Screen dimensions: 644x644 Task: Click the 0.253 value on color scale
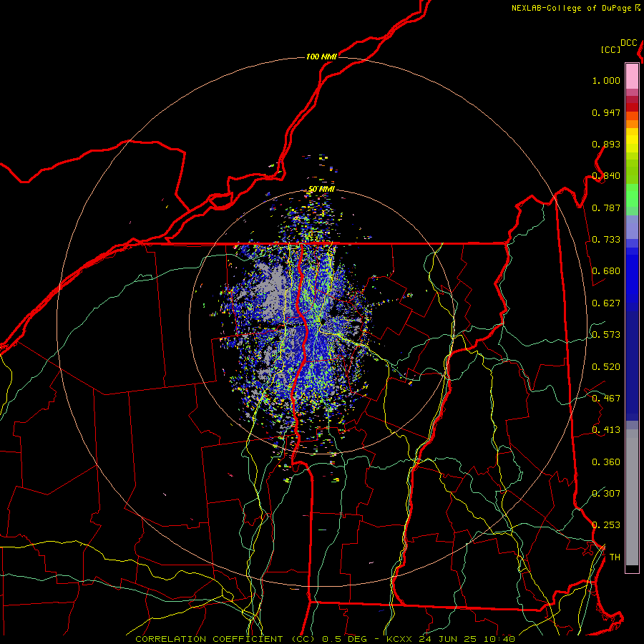pos(606,525)
